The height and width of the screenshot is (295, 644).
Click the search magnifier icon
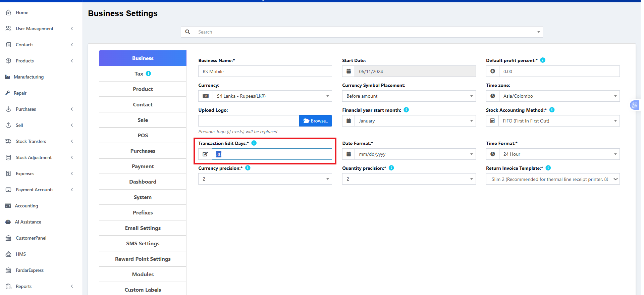coord(187,32)
